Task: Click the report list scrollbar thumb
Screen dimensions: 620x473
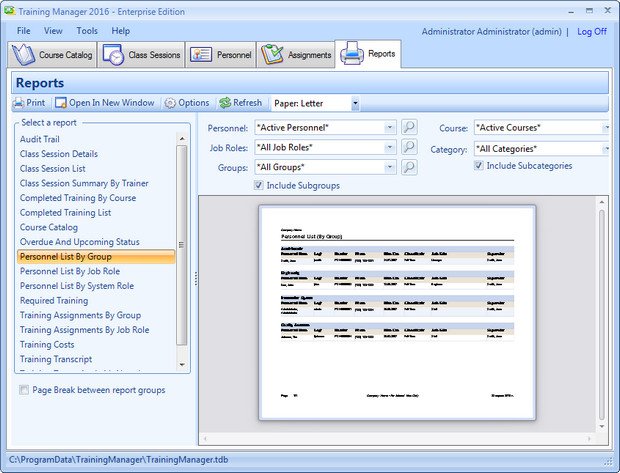Action: (x=181, y=245)
